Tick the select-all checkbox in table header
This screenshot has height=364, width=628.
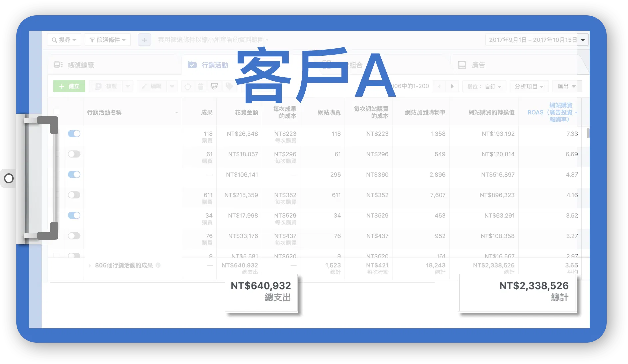pyautogui.click(x=56, y=112)
